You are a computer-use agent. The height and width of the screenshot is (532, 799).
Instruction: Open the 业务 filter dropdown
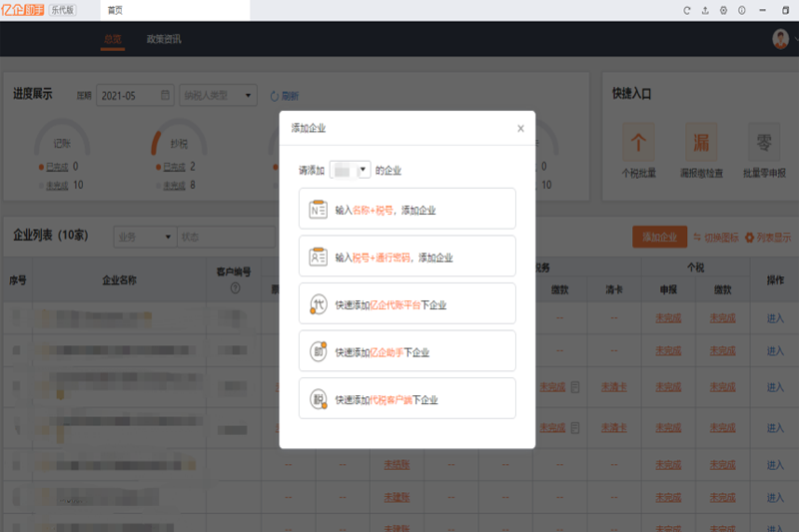pyautogui.click(x=145, y=237)
